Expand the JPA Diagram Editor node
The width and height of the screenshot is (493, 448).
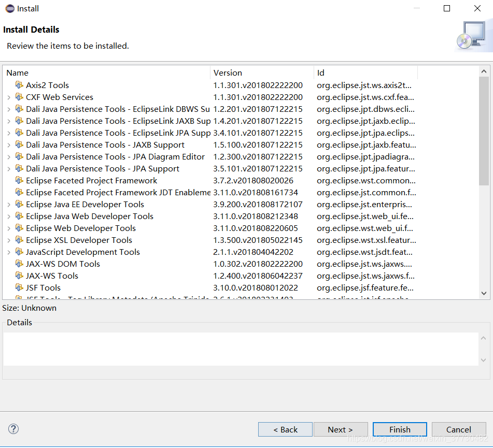[x=9, y=157]
